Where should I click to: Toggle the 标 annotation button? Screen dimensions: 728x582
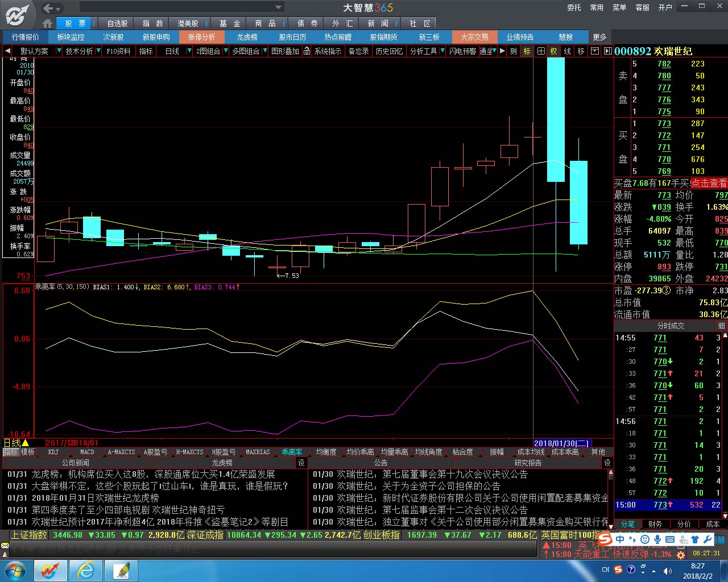[x=527, y=51]
